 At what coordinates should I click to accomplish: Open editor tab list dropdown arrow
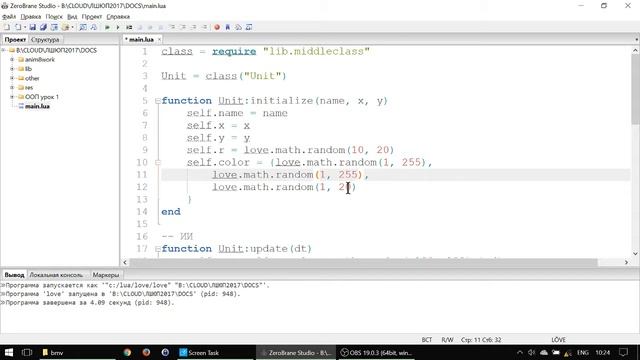coord(636,40)
